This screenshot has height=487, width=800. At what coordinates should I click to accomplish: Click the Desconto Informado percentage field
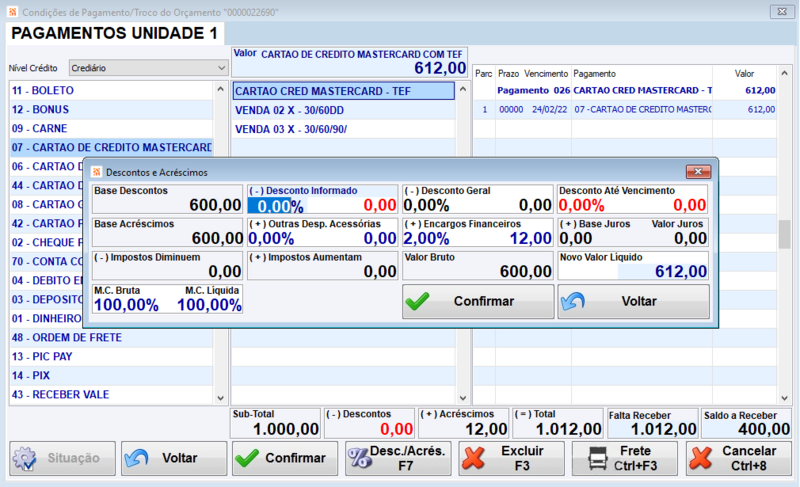point(276,206)
